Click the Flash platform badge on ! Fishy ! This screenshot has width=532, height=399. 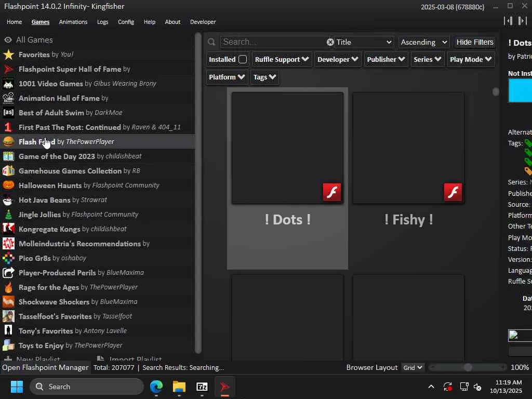click(x=453, y=192)
